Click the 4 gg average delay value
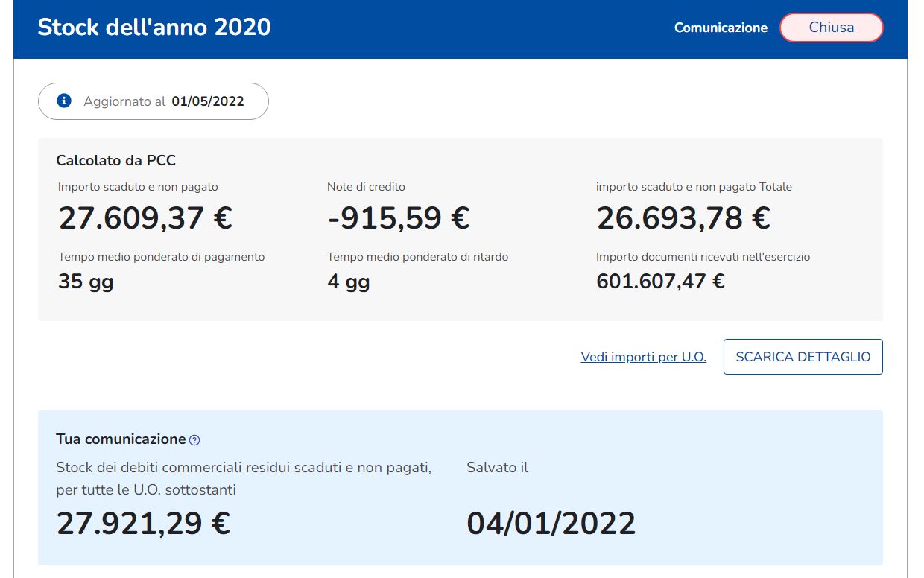 coord(348,282)
